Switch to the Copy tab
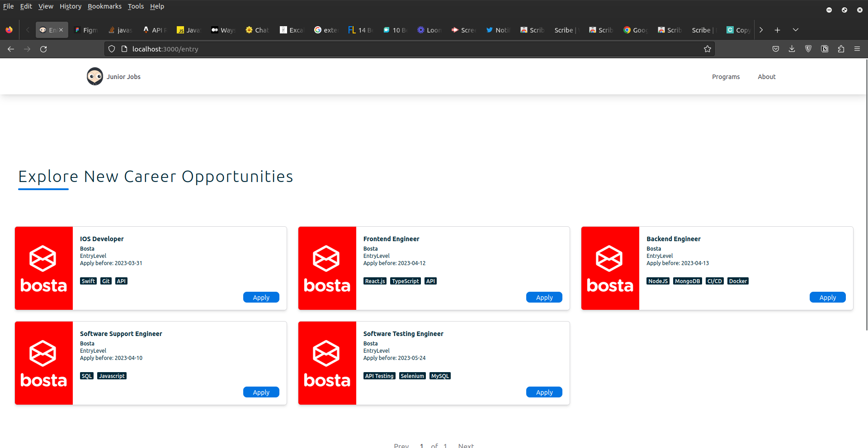The width and height of the screenshot is (868, 448). pyautogui.click(x=738, y=30)
